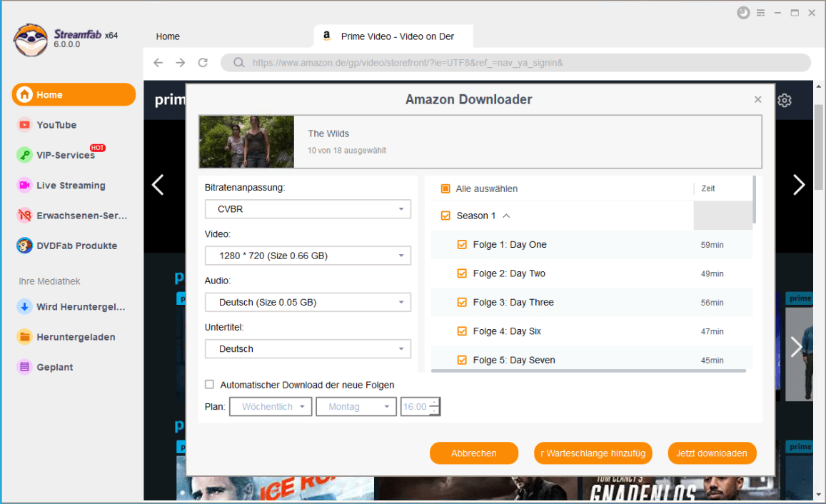Click the Amazon logo on the tab
Image resolution: width=826 pixels, height=504 pixels.
[326, 36]
